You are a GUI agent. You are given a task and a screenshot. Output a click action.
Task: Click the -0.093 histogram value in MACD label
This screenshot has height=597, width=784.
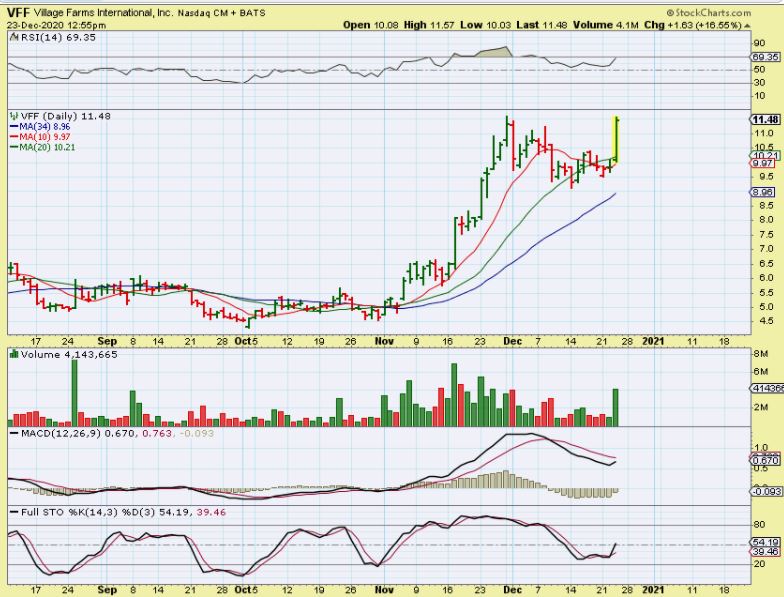click(x=196, y=434)
